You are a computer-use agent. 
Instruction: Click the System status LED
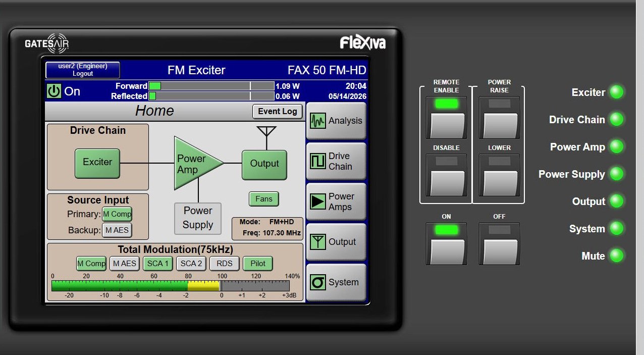[616, 228]
